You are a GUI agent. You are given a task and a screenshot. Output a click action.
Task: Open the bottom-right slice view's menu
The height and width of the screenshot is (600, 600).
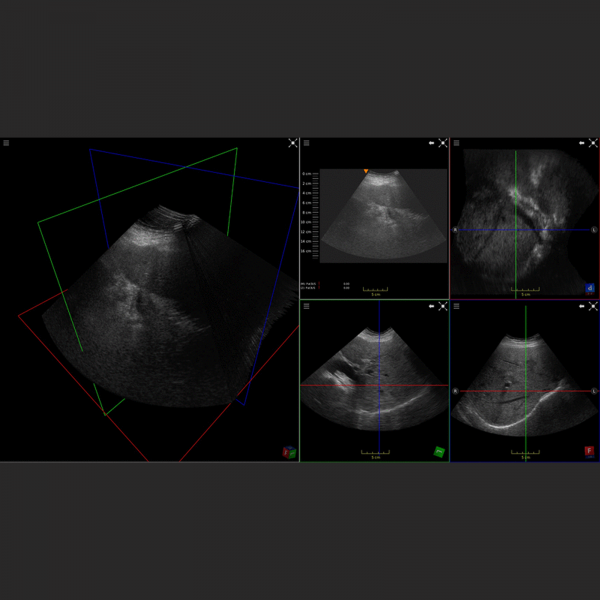point(456,307)
